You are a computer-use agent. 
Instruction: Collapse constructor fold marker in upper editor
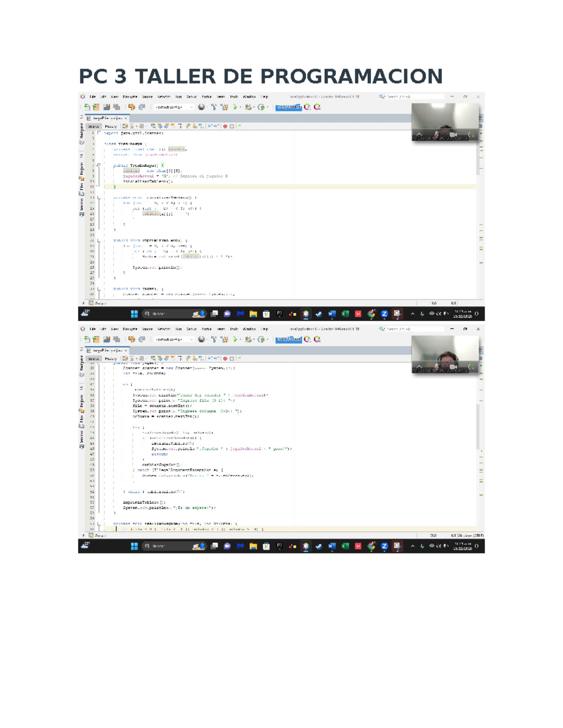point(99,165)
